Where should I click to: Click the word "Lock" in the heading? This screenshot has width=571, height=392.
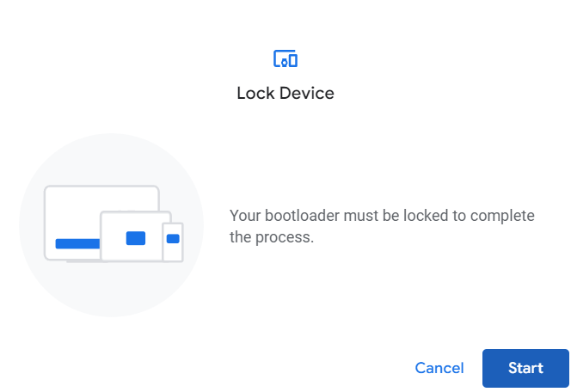254,93
